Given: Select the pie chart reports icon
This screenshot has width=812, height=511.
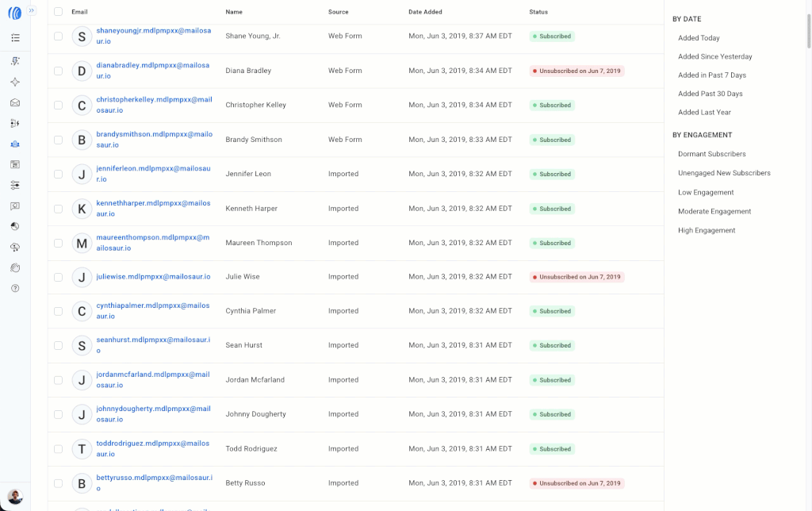Looking at the screenshot, I should pyautogui.click(x=16, y=225).
